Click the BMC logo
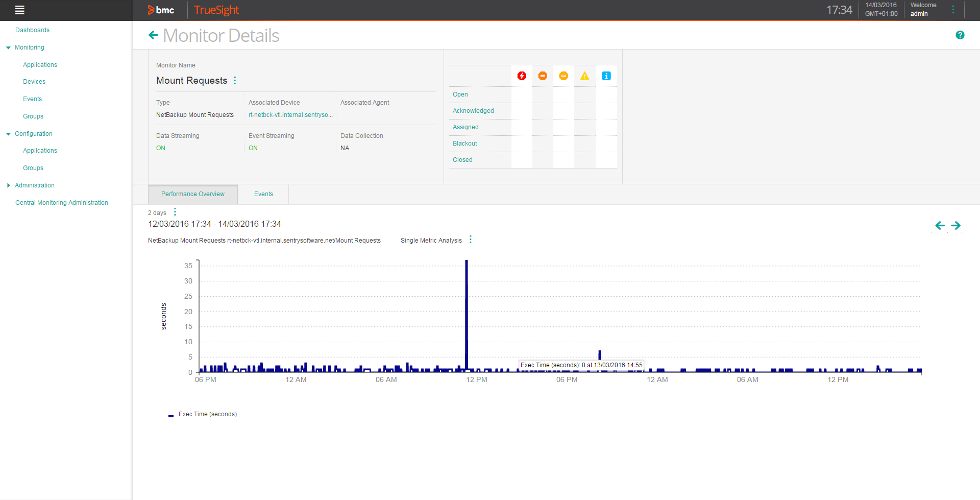The image size is (980, 500). coord(161,10)
